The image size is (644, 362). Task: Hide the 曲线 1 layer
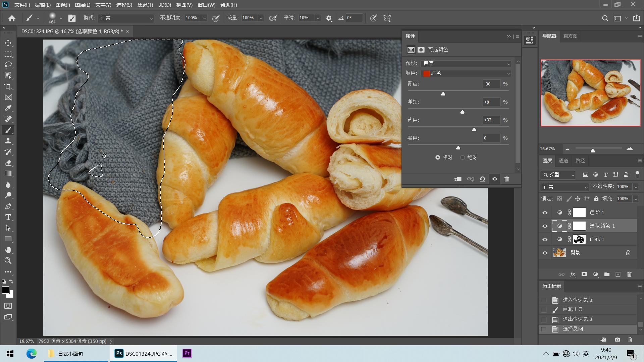pyautogui.click(x=545, y=239)
